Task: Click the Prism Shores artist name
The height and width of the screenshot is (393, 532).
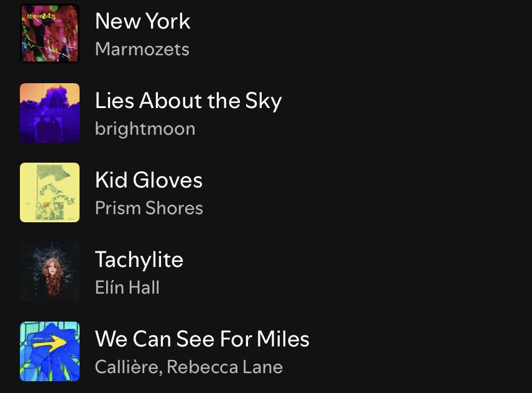Action: click(149, 208)
